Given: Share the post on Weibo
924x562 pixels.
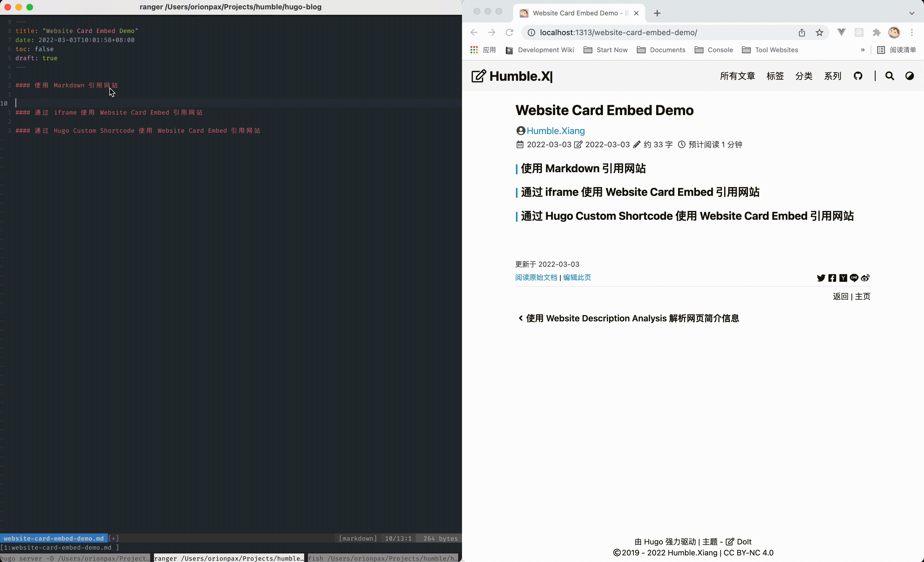Looking at the screenshot, I should [865, 278].
